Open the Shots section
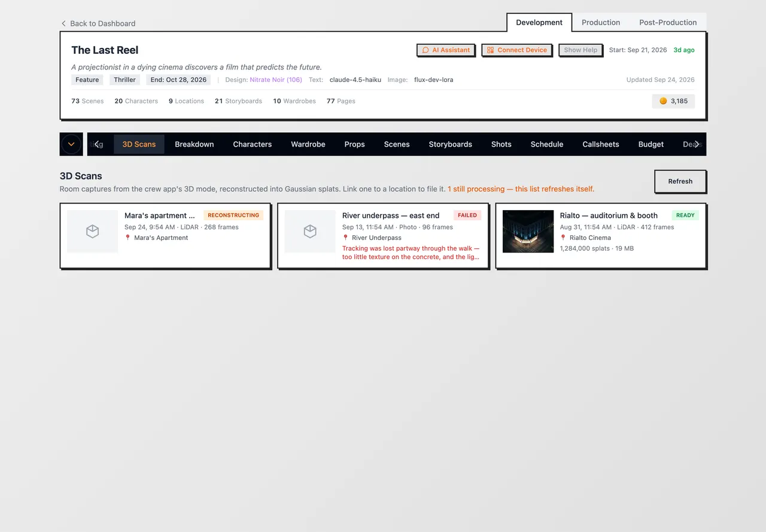The image size is (766, 532). coord(501,144)
